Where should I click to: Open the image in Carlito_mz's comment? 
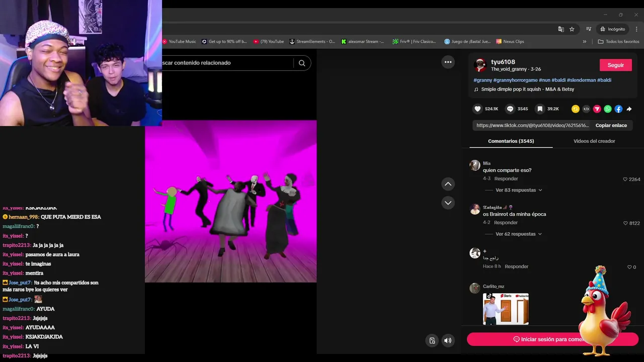[506, 309]
